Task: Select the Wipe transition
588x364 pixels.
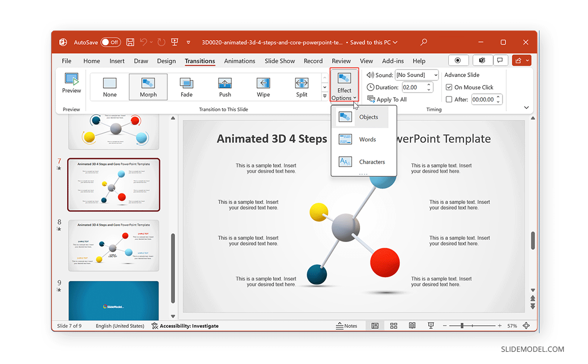Action: [263, 87]
